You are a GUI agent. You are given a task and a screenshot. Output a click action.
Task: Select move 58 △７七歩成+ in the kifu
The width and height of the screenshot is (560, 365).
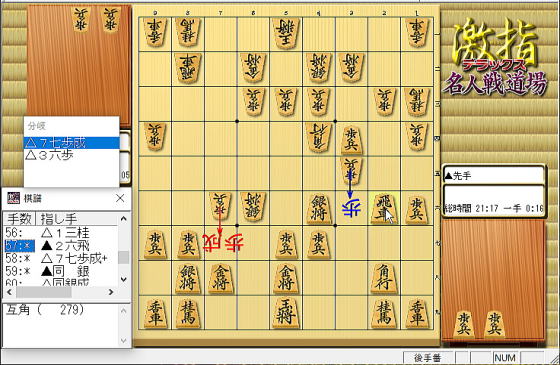[61, 258]
